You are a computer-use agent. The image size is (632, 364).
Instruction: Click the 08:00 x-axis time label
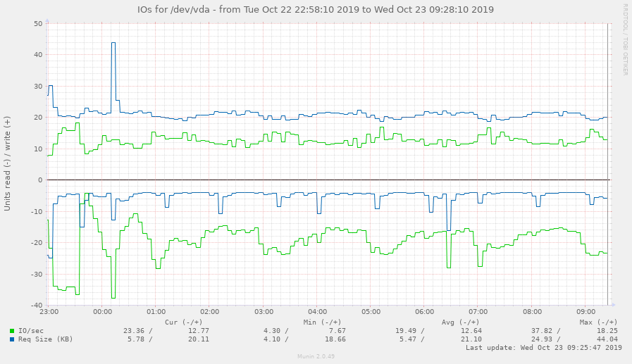pos(533,312)
